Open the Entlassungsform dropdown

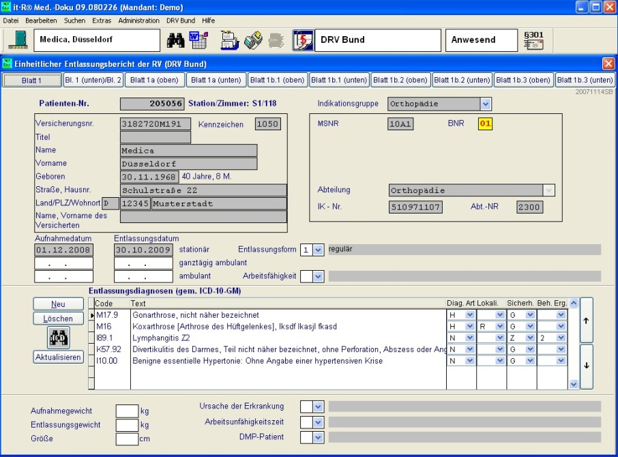[319, 250]
